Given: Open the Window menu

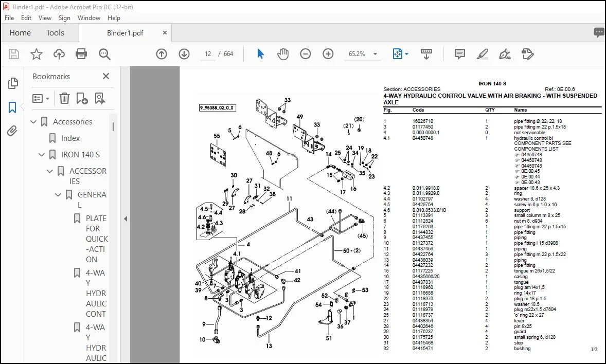Looking at the screenshot, I should 89,18.
